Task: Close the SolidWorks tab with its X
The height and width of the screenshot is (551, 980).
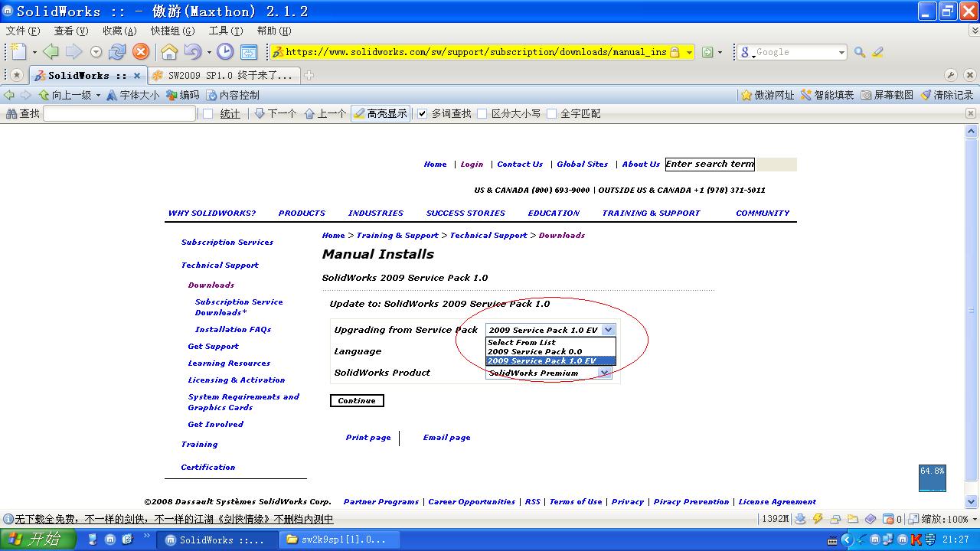Action: 137,76
